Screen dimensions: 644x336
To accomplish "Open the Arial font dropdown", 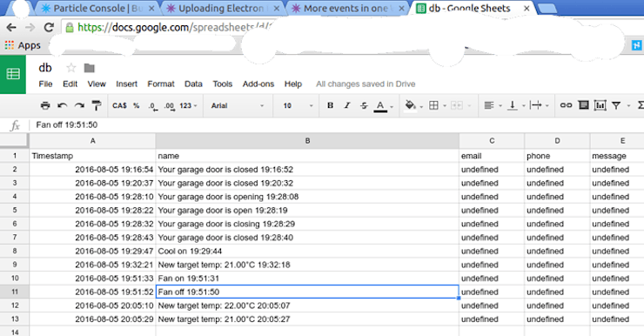I will (x=238, y=105).
